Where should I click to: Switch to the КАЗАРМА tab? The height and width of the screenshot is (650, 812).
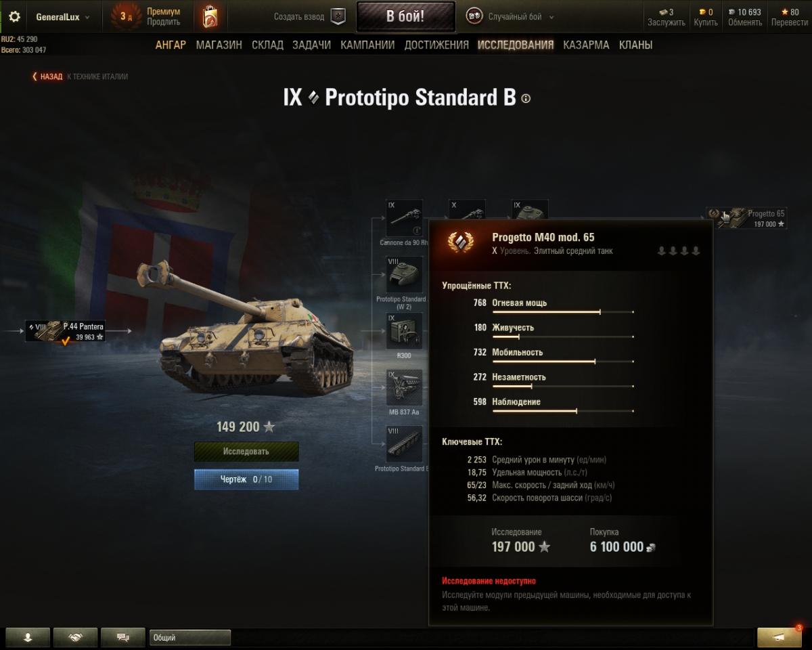[586, 45]
